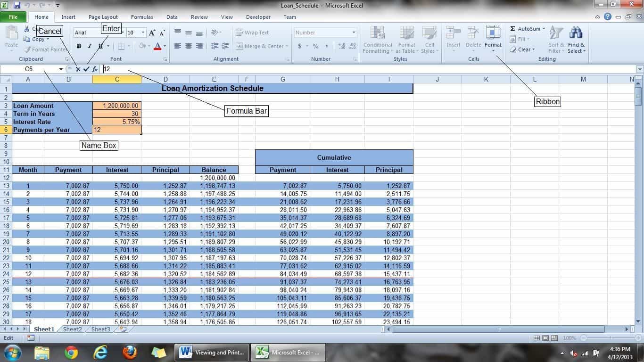Viewport: 644px width, 362px height.
Task: Switch to Normal view in status bar
Action: [537, 338]
